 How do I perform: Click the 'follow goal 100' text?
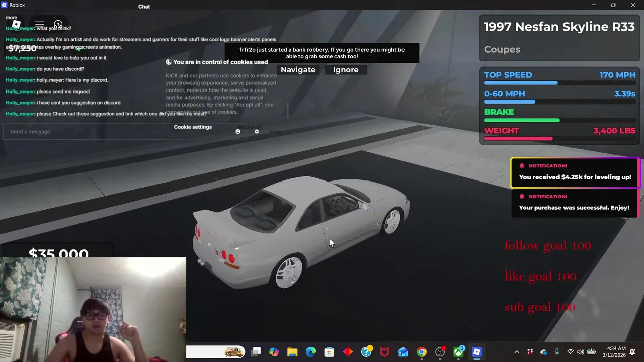click(x=547, y=245)
